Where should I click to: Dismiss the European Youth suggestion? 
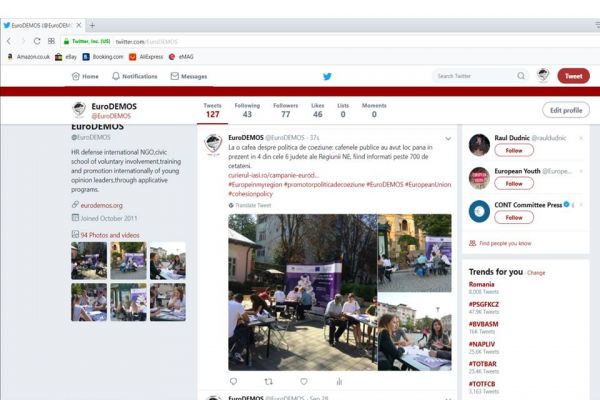(581, 171)
